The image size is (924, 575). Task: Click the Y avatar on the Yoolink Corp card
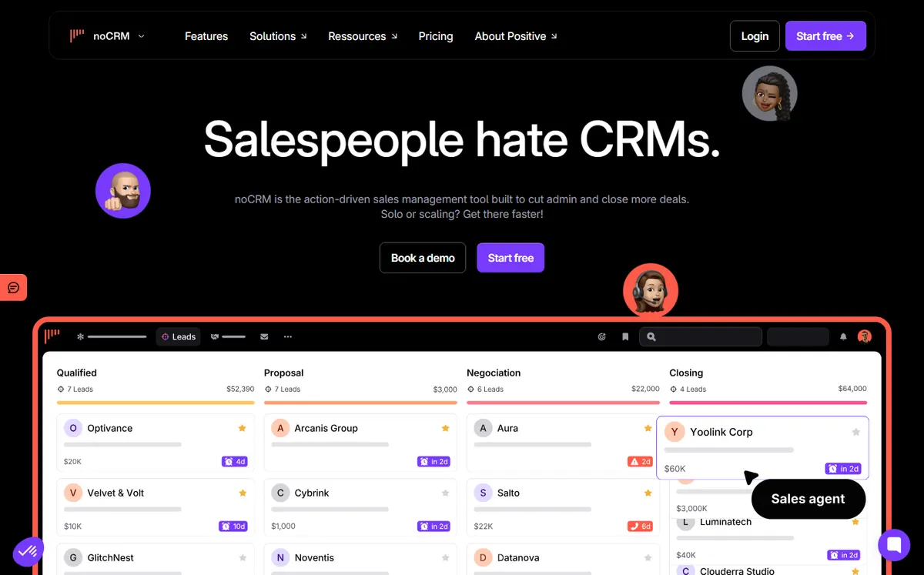pos(675,432)
